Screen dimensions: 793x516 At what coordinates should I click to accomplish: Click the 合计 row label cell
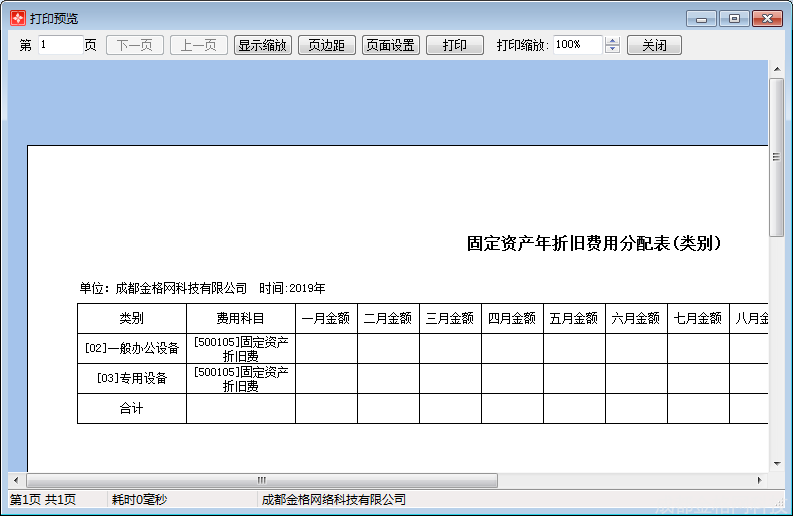pyautogui.click(x=132, y=408)
